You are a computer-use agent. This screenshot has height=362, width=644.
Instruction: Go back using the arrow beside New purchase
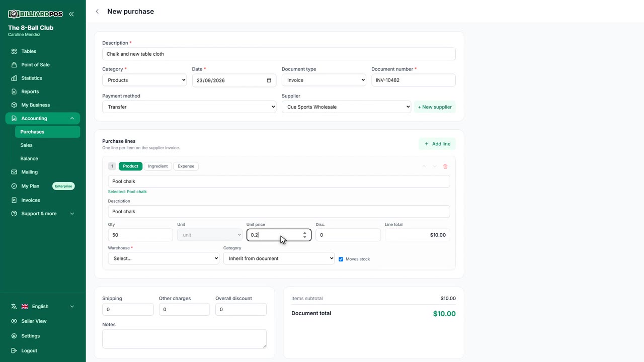97,12
